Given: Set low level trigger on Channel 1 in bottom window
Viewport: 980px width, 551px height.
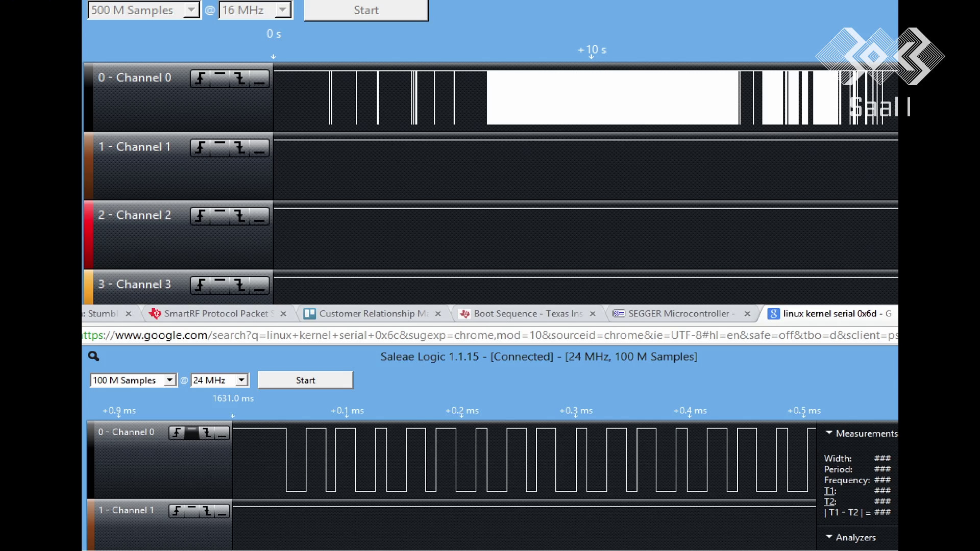Looking at the screenshot, I should tap(222, 511).
